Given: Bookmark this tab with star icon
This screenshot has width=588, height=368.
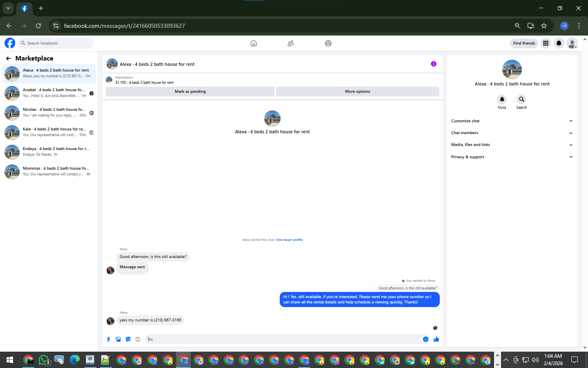Looking at the screenshot, I should tap(544, 26).
